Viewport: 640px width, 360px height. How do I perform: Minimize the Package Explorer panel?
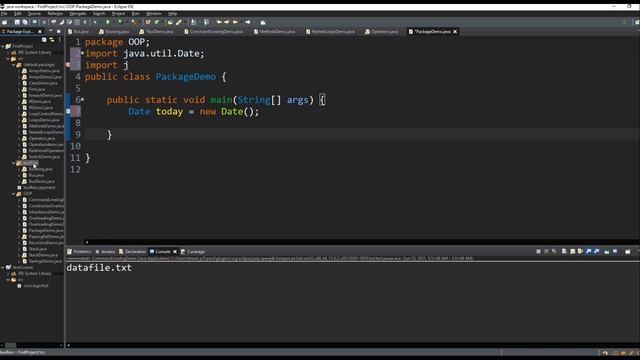pos(51,31)
